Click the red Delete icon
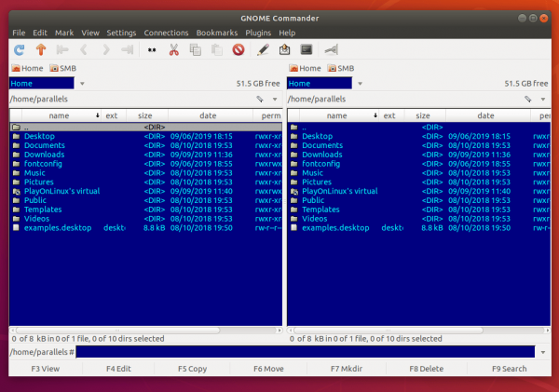 [239, 49]
